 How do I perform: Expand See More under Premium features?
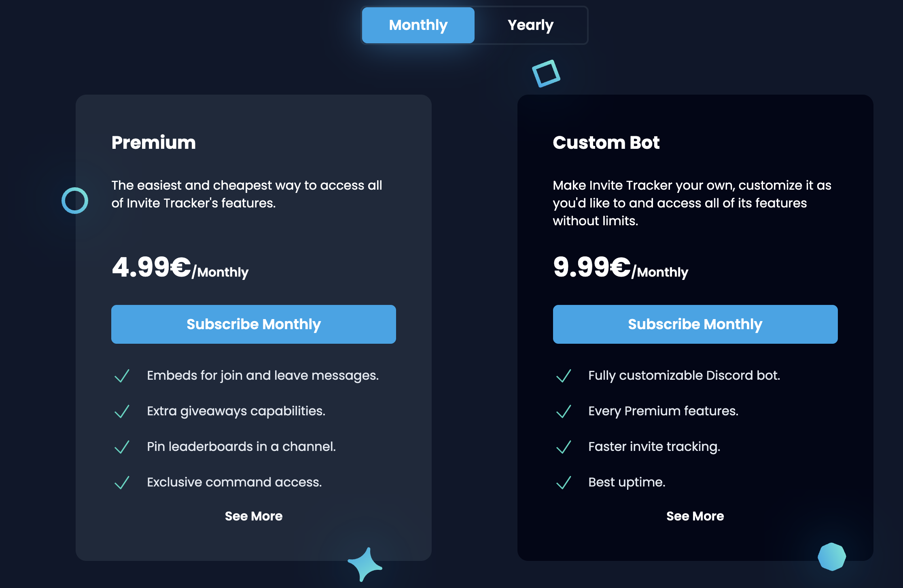(253, 516)
